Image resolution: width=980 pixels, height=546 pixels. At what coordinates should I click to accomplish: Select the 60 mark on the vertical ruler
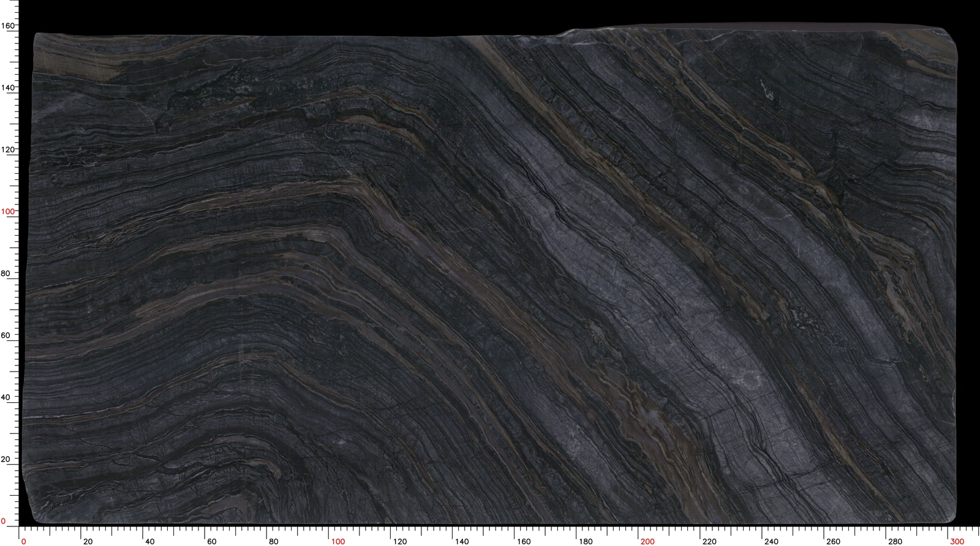coord(6,335)
